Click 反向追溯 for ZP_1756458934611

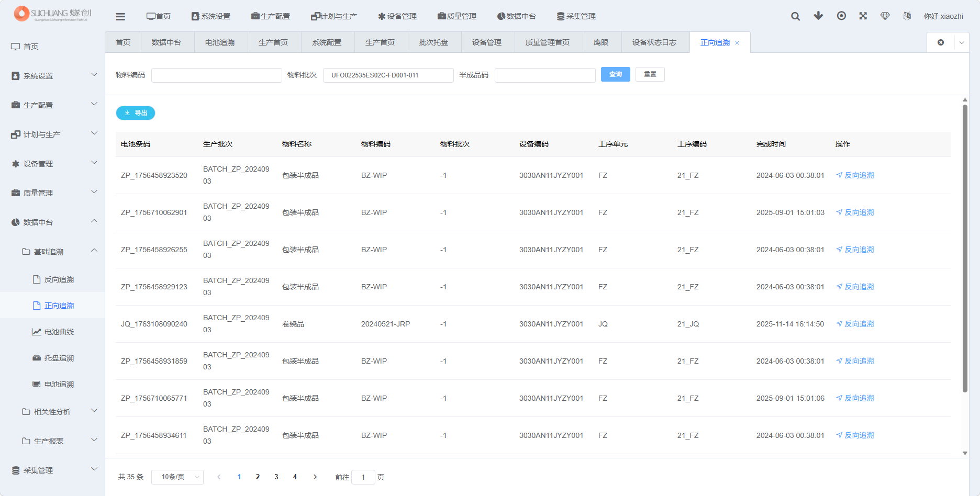click(x=855, y=435)
